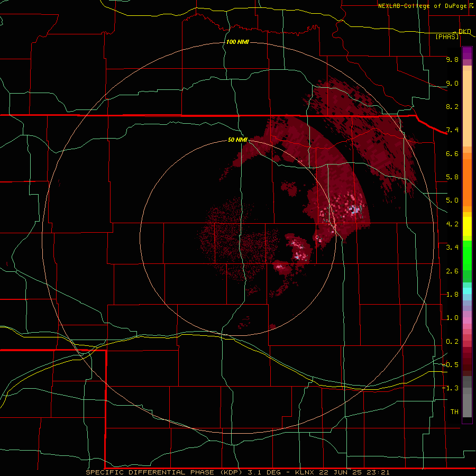Click the 0.2 scale value
This screenshot has height=476, width=476.
coord(452,342)
